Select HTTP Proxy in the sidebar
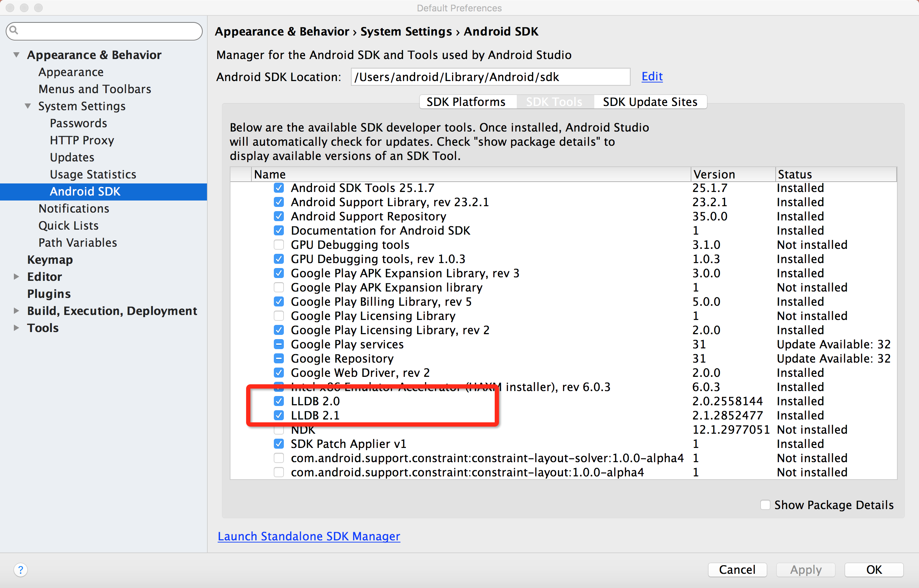This screenshot has height=588, width=919. (82, 140)
